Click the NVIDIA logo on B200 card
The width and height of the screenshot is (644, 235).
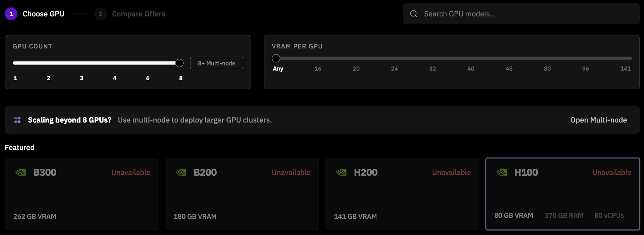181,172
